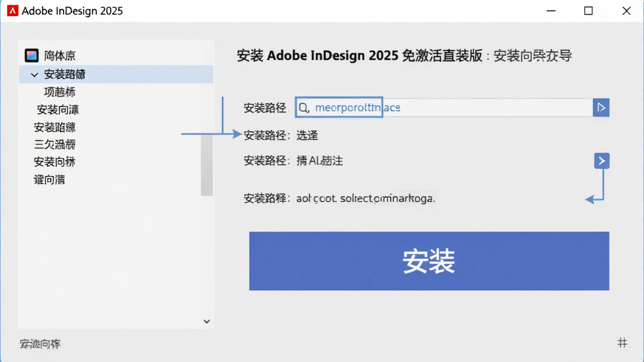Click the 安装路径: 选 text row
Screen dimensions: 644x362
click(281, 136)
